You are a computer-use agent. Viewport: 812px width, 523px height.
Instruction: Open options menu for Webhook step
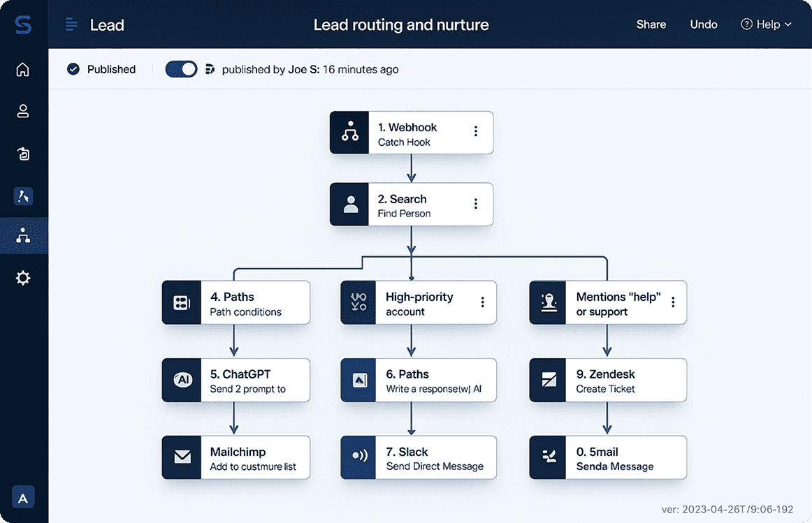(x=476, y=131)
